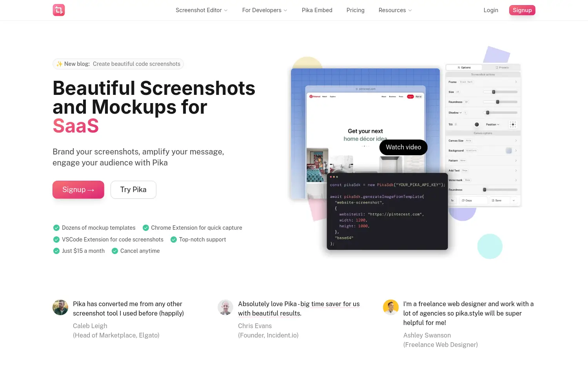Screen dimensions: 588x392
Task: Open the Create beautiful code screenshots blog link
Action: pyautogui.click(x=136, y=64)
